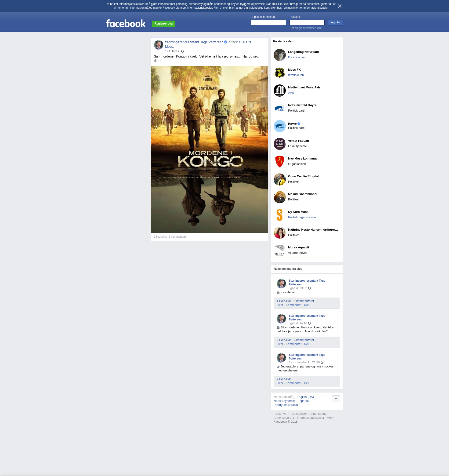Open the Mediehuset Moss Avis logo
Viewport: 449px width, 476px height.
click(279, 91)
